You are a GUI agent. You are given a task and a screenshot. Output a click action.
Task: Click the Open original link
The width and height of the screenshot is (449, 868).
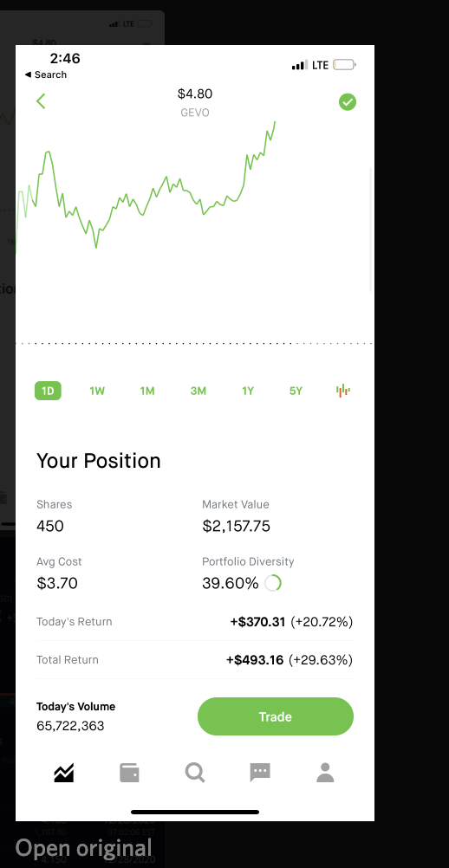(83, 848)
